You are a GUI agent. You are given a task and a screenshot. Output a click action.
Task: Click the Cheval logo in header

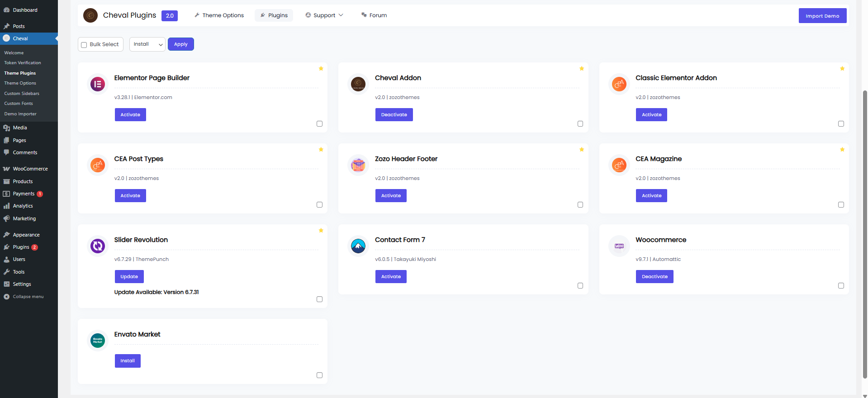[90, 15]
